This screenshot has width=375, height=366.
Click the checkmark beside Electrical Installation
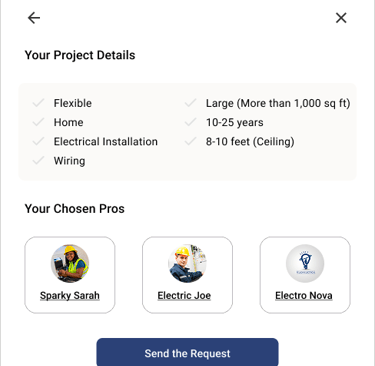(39, 141)
